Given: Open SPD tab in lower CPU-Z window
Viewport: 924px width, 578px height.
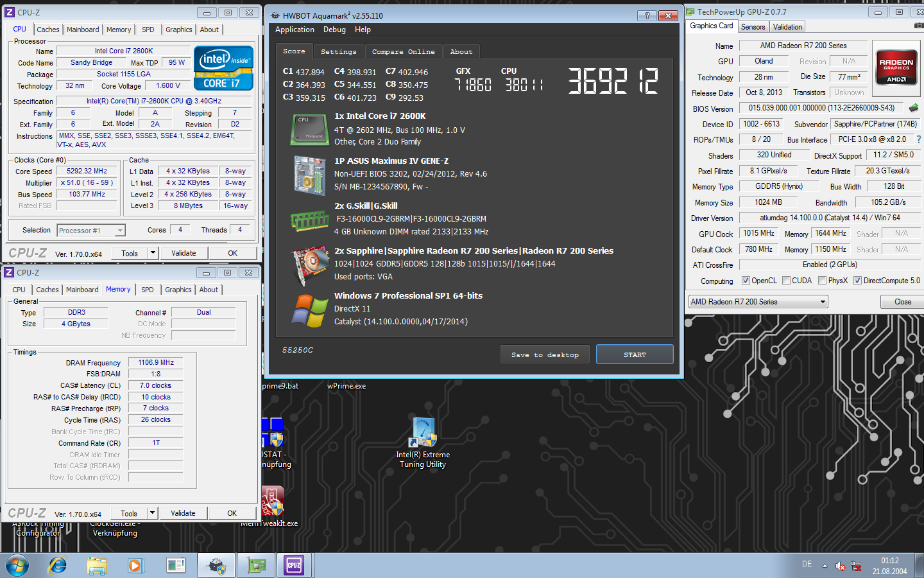Looking at the screenshot, I should pyautogui.click(x=148, y=290).
